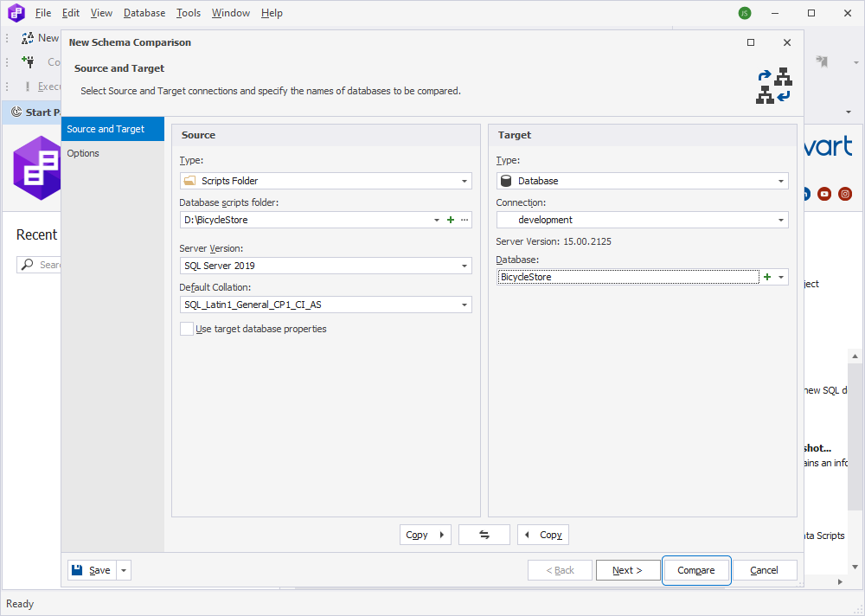Open the Save button dropdown arrow
The image size is (865, 616).
[x=124, y=570]
